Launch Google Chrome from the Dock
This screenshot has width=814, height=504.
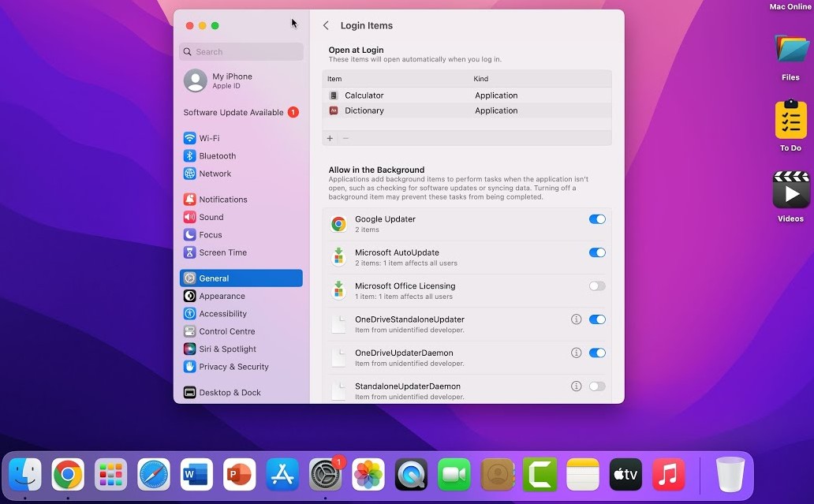click(x=68, y=474)
